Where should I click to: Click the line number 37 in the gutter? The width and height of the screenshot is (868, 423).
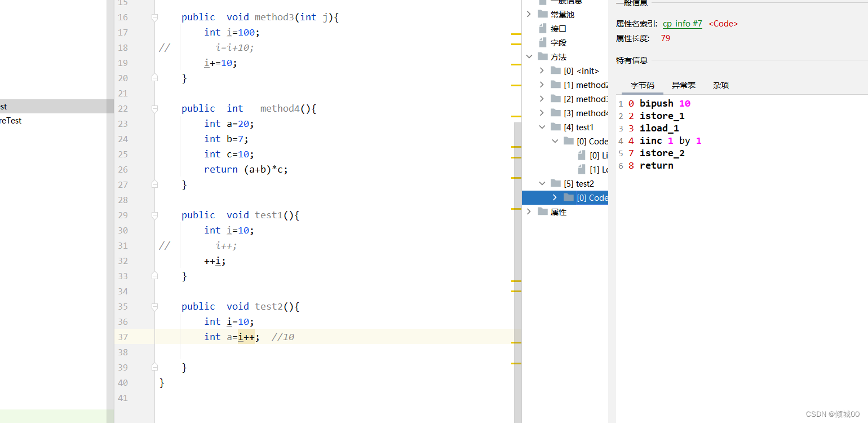coord(122,337)
